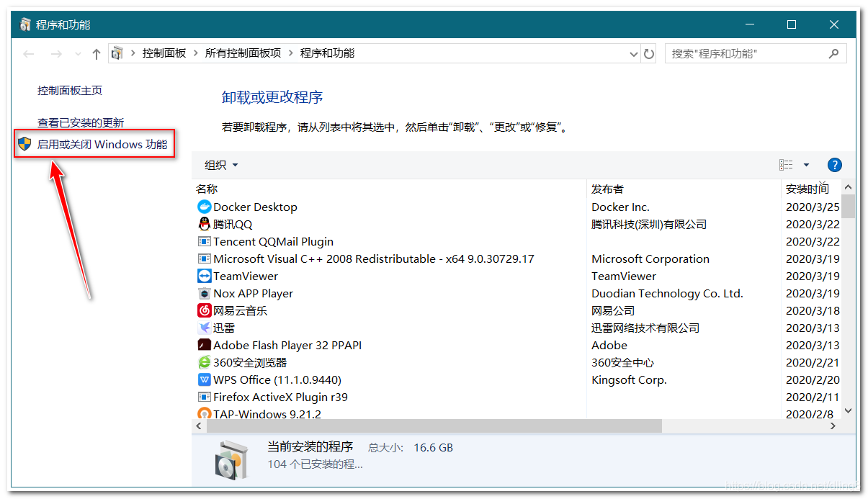868x499 pixels.
Task: Select 所有控制面板项 in the breadcrumb
Action: (243, 53)
